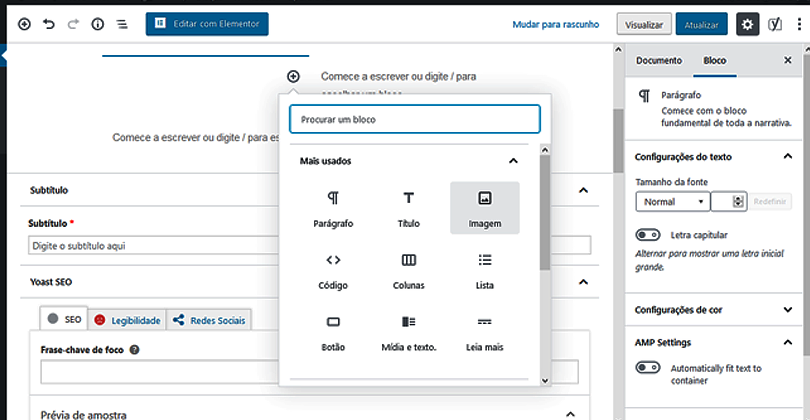Open block navigation list icon
810x420 pixels.
(x=122, y=24)
